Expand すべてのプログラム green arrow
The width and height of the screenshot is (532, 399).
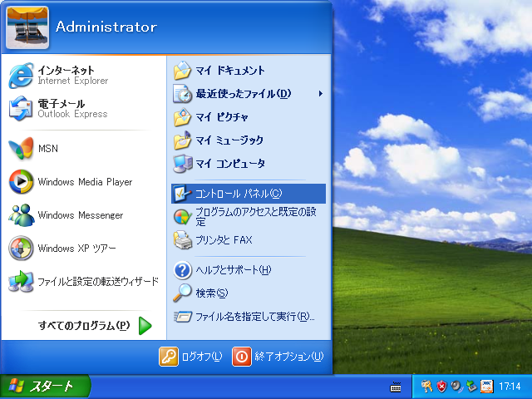coord(145,326)
